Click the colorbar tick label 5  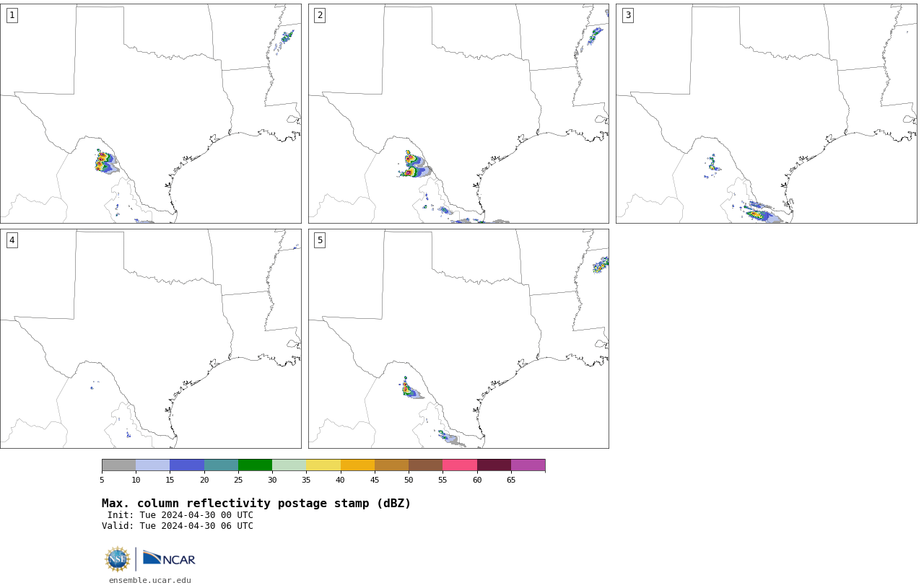[x=102, y=480]
